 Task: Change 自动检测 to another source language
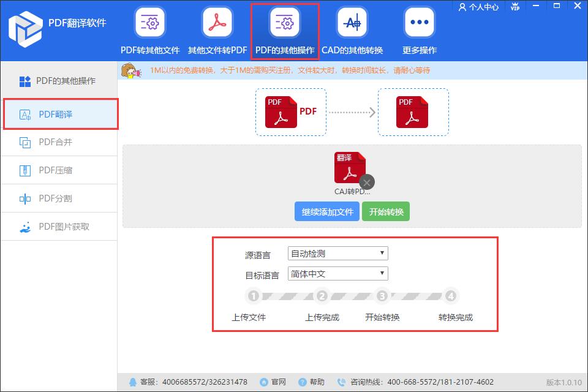click(337, 253)
